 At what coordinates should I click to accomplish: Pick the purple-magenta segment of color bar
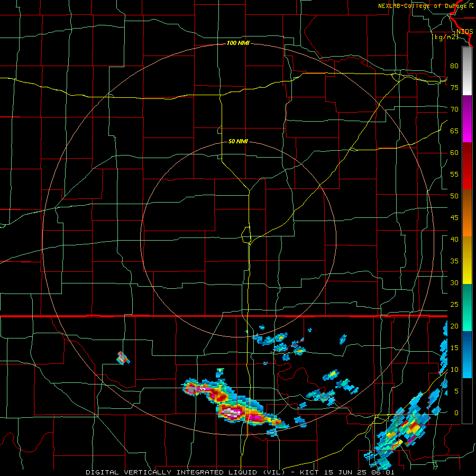coord(467,118)
